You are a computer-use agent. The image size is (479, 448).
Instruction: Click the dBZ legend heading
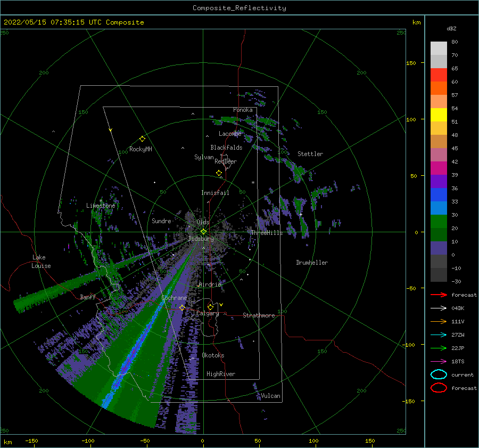point(451,28)
